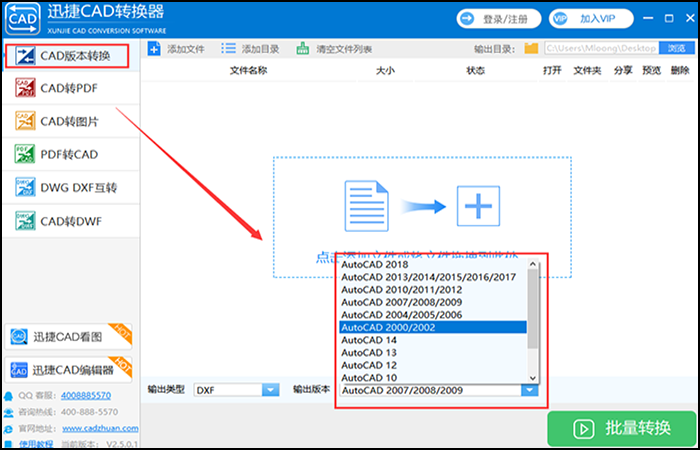Click the large plus add-file icon
This screenshot has height=450, width=700.
[x=478, y=206]
